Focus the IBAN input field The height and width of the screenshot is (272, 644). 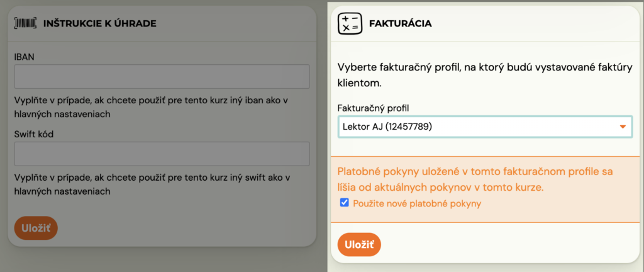pyautogui.click(x=162, y=76)
